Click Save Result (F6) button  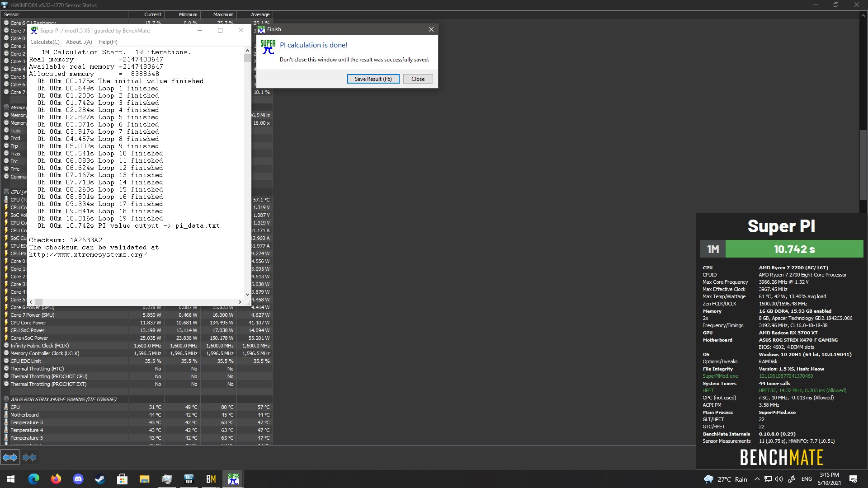(x=373, y=79)
